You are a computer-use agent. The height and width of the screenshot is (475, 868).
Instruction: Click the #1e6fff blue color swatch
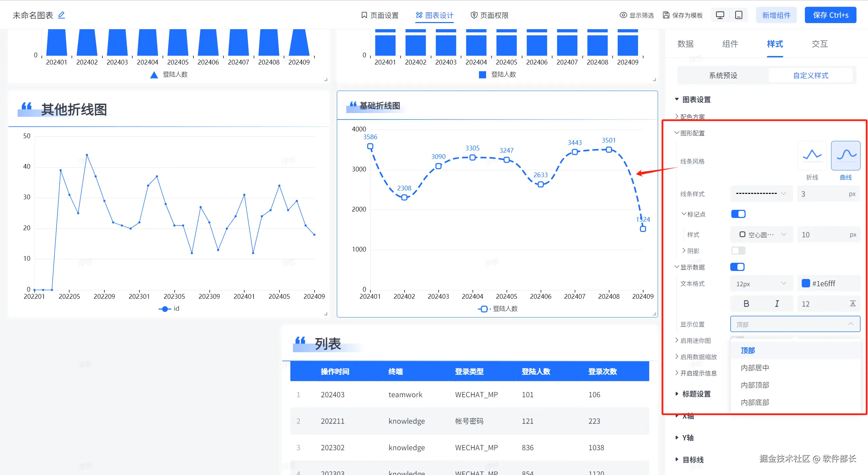(x=806, y=283)
